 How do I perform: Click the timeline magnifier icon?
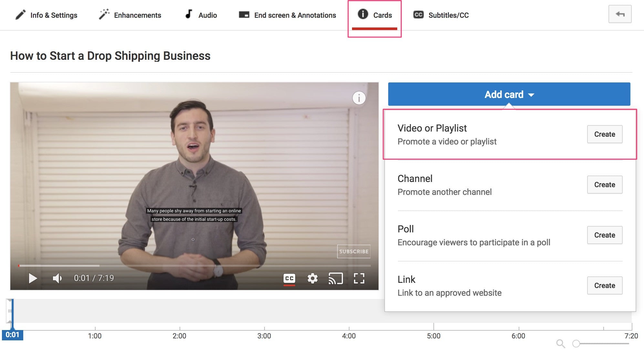pos(561,344)
